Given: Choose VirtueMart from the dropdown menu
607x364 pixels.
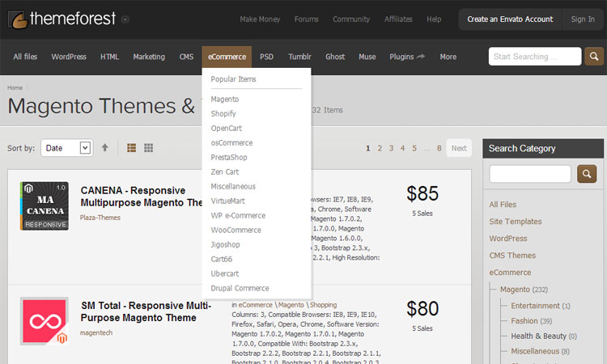Looking at the screenshot, I should (x=227, y=201).
